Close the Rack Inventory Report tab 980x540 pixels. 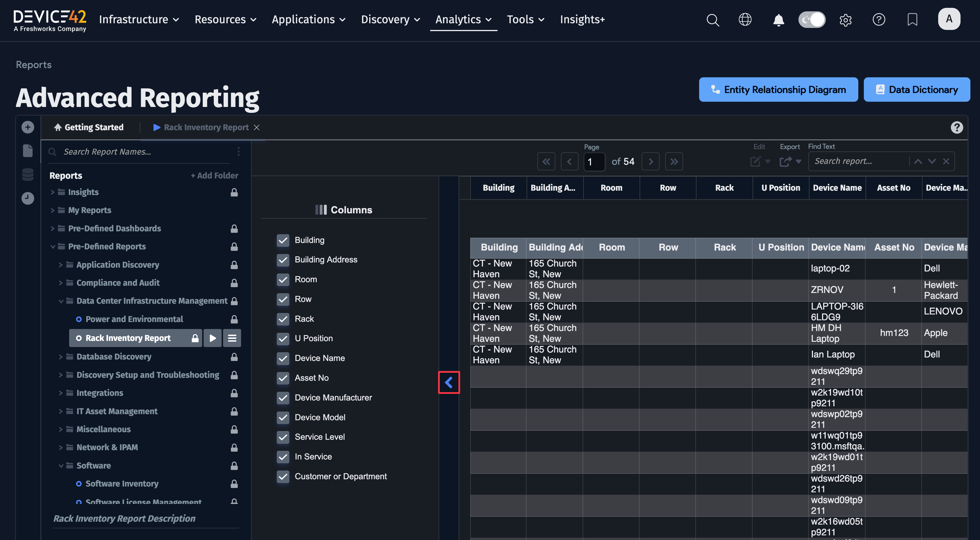point(257,127)
